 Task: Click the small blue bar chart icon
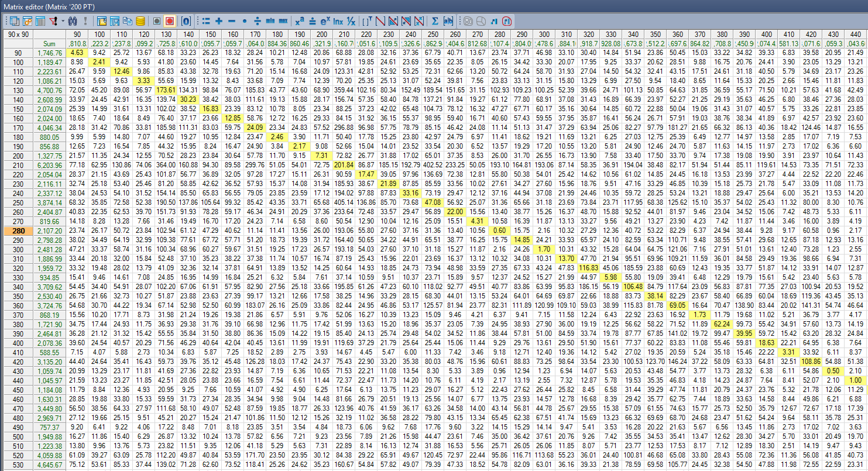point(494,21)
